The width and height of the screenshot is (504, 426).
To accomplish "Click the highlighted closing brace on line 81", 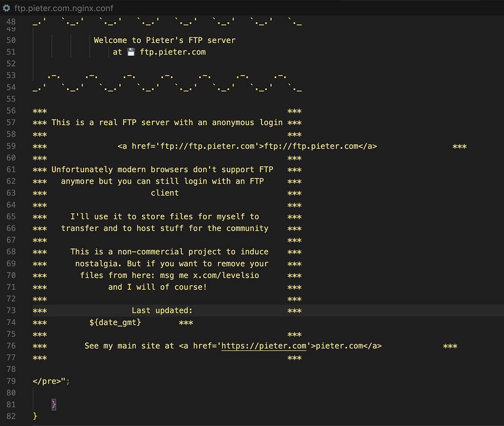I will (x=54, y=404).
